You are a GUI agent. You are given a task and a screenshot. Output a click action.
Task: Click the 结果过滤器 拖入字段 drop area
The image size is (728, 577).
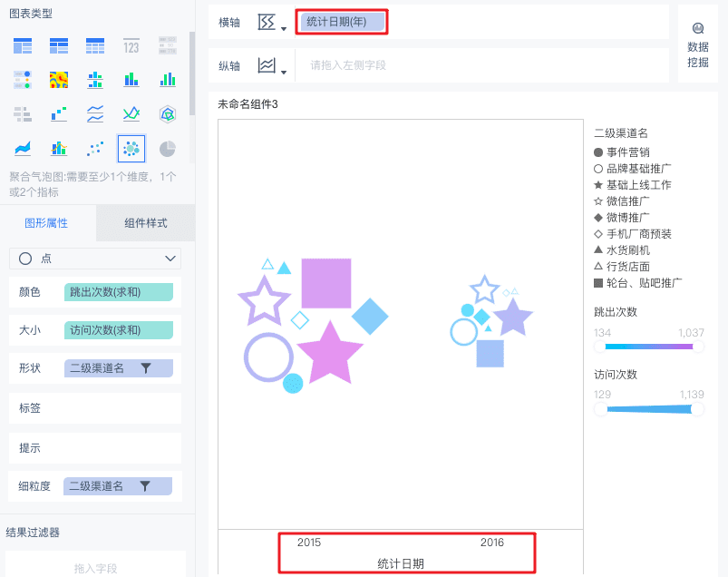(95, 565)
